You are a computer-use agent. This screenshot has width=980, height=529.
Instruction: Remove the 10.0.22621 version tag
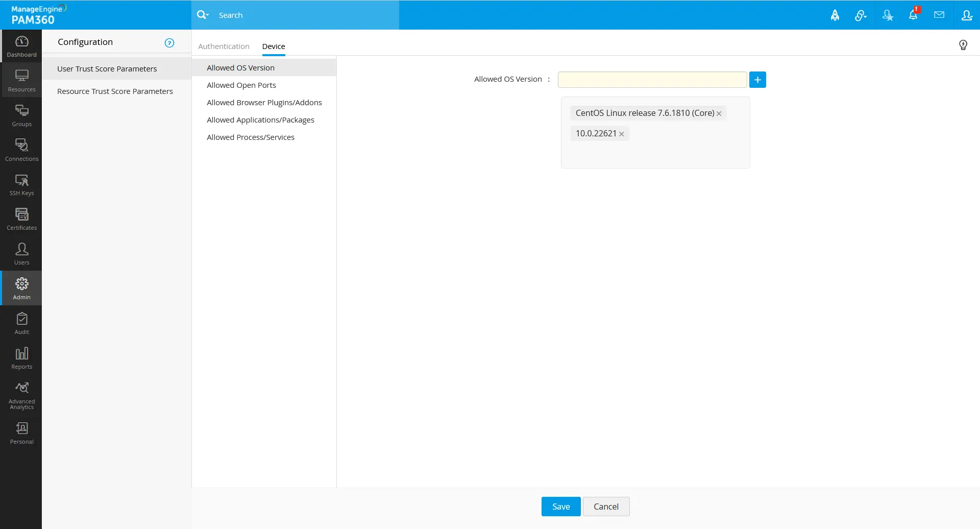click(x=622, y=134)
